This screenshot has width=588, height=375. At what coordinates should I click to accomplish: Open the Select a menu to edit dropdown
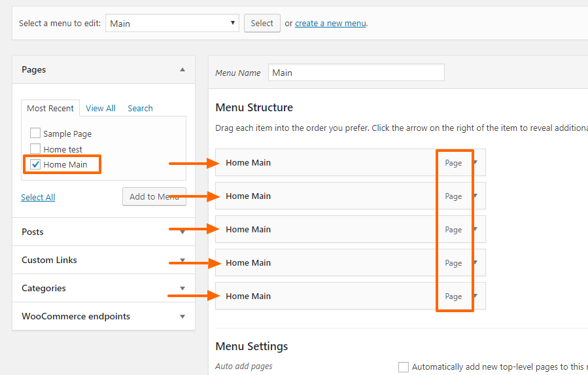point(172,23)
